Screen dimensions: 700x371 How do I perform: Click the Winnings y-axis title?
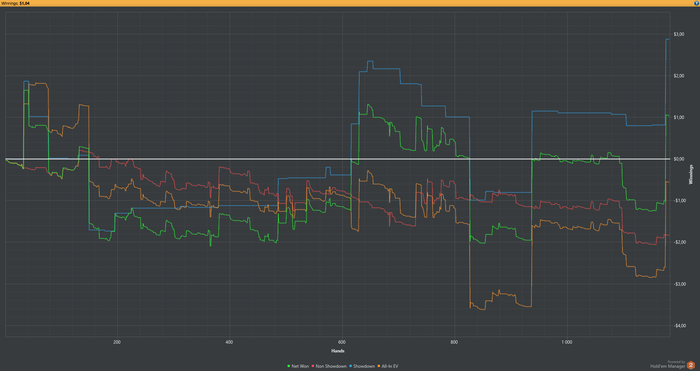pyautogui.click(x=692, y=175)
